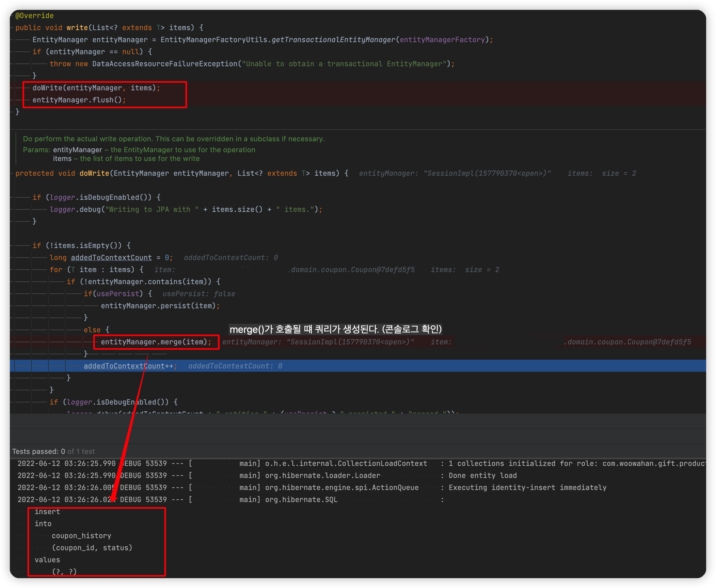This screenshot has width=716, height=588.
Task: Click the 'usePersist: false' inline debug hint
Action: click(x=198, y=294)
